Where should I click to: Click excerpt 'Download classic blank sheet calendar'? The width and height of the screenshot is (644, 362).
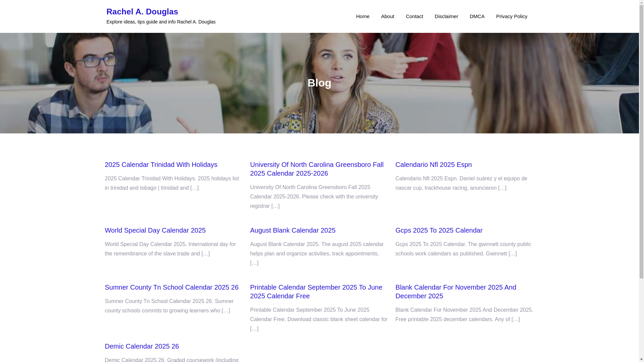coord(319,319)
